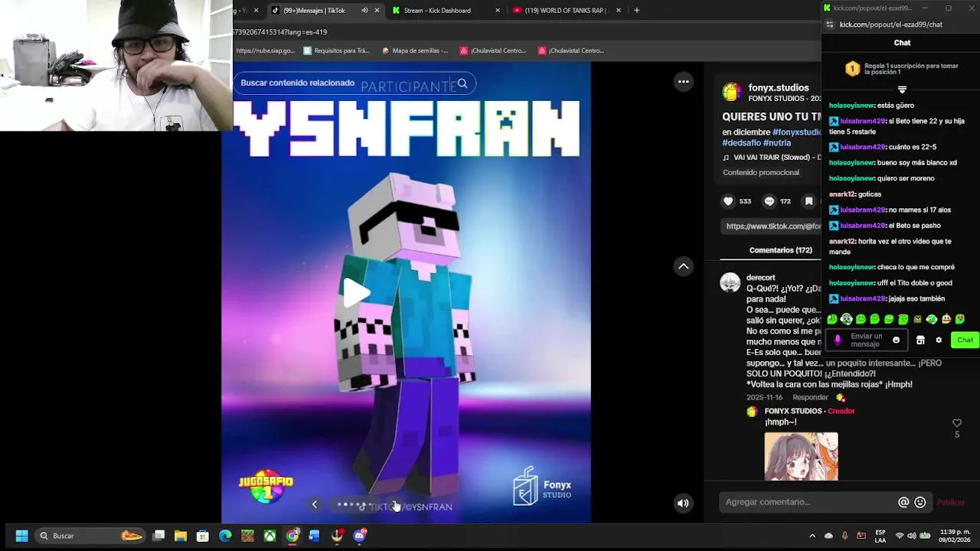Open the Mapa de semillas bookmark

(414, 51)
